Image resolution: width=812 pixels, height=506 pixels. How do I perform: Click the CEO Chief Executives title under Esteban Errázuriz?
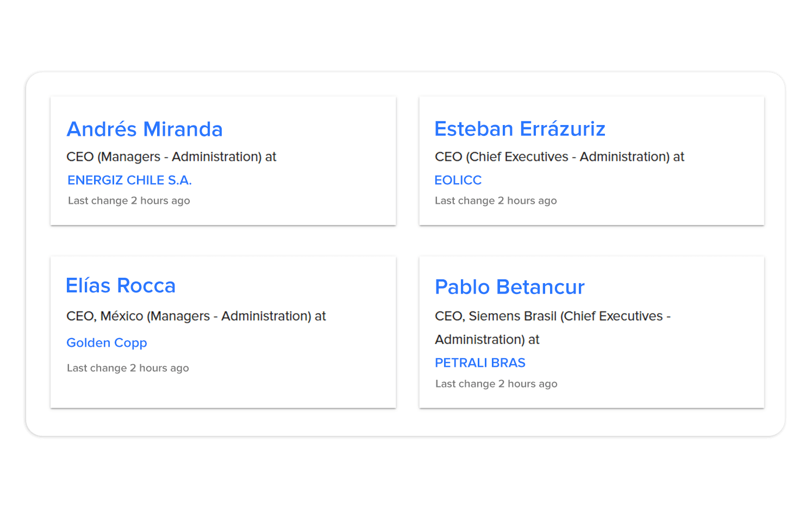coord(559,157)
